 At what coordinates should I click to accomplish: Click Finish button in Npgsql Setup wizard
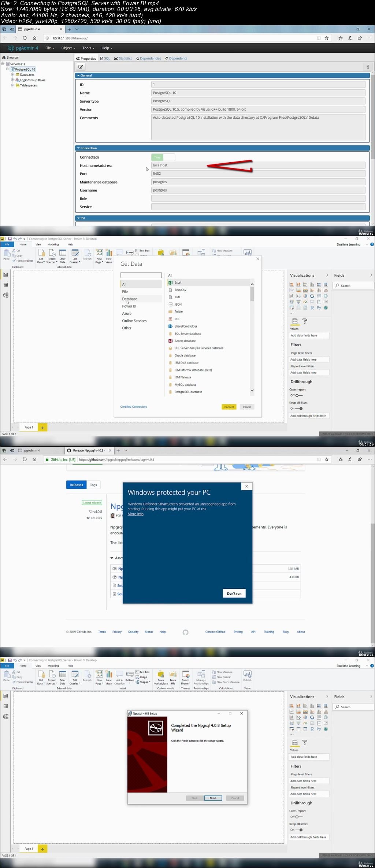[x=213, y=798]
